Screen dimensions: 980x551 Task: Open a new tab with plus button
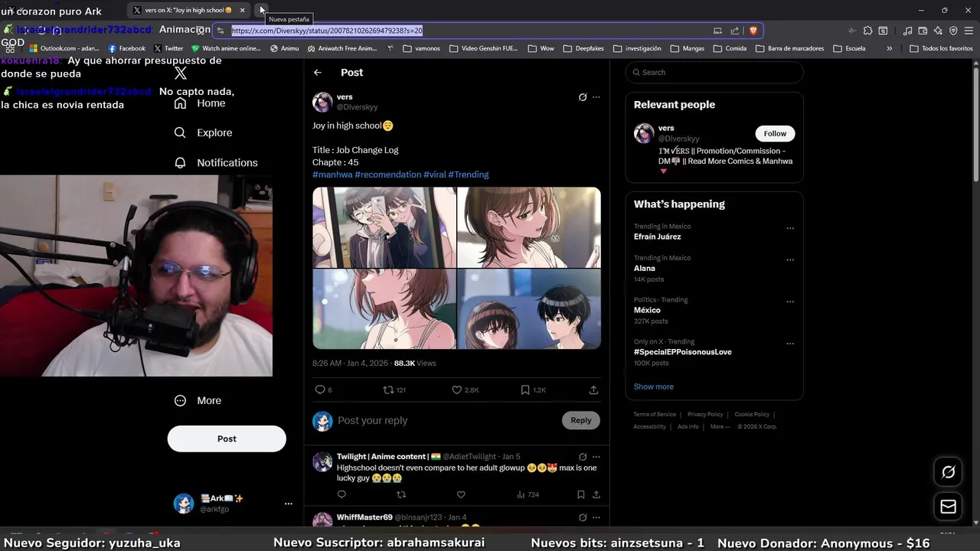pyautogui.click(x=263, y=10)
